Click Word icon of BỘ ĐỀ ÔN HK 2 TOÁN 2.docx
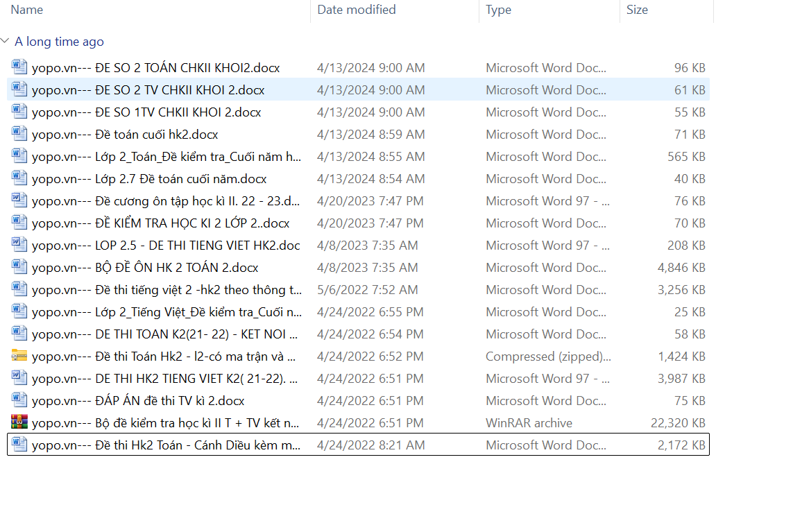The image size is (793, 532). [x=19, y=268]
